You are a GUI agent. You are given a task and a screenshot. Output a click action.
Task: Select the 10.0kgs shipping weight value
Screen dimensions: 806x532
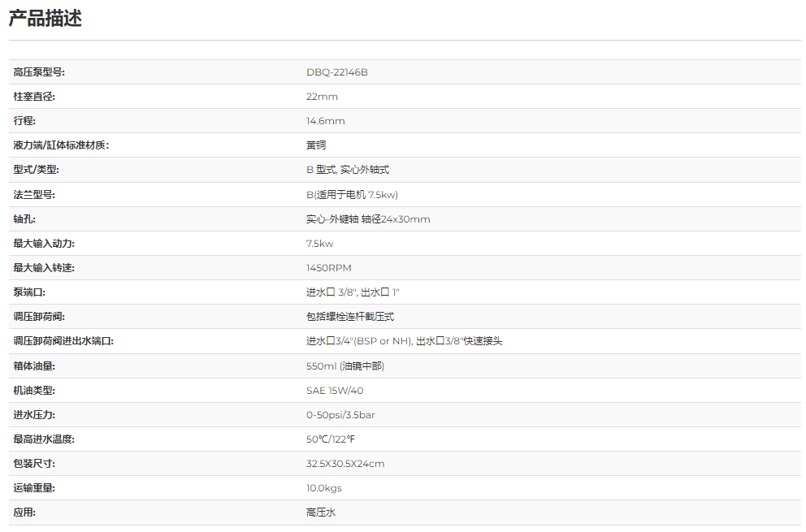point(323,488)
